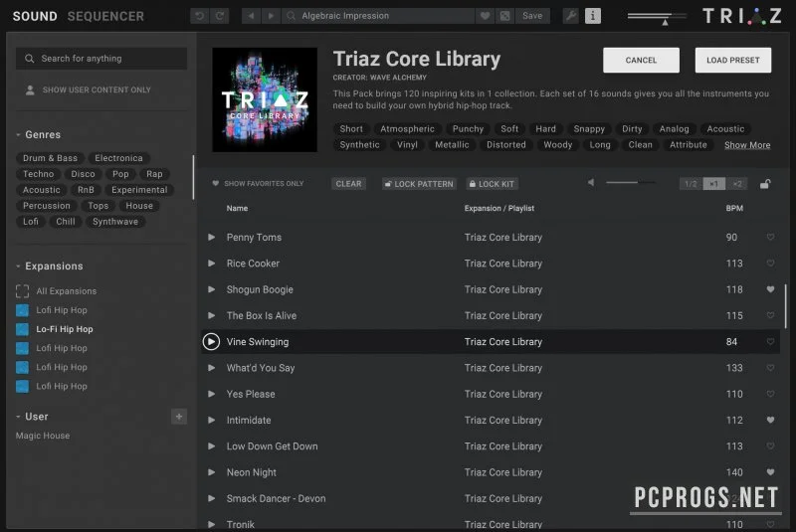
Task: Toggle Lock Pattern
Action: (419, 184)
